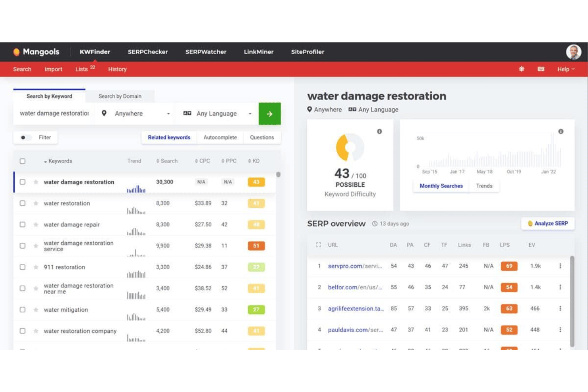This screenshot has height=392, width=588.
Task: Click the language icon in search bar
Action: [x=187, y=113]
